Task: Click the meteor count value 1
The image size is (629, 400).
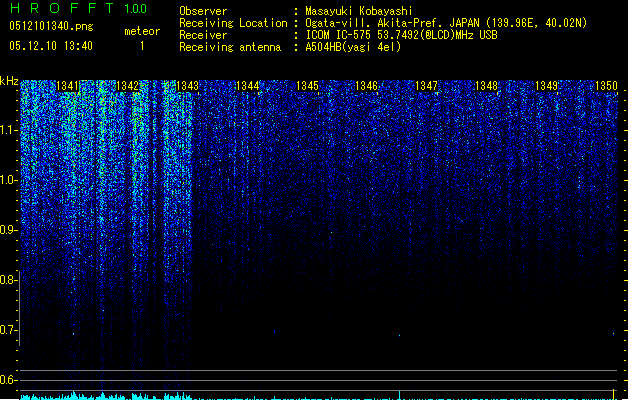Action: (x=142, y=46)
